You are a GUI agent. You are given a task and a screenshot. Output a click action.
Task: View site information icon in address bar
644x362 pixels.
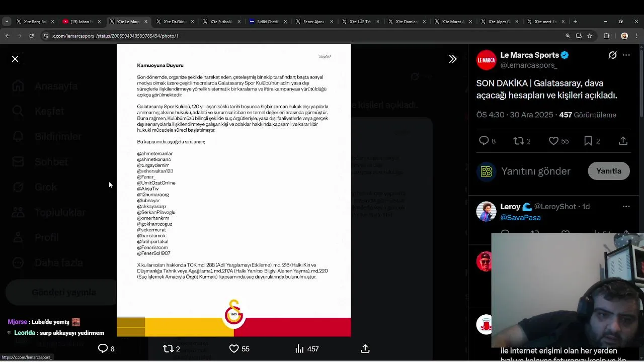point(46,36)
